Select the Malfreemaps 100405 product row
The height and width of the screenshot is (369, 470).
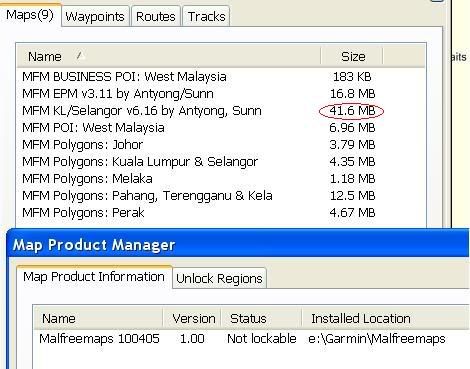click(x=252, y=339)
